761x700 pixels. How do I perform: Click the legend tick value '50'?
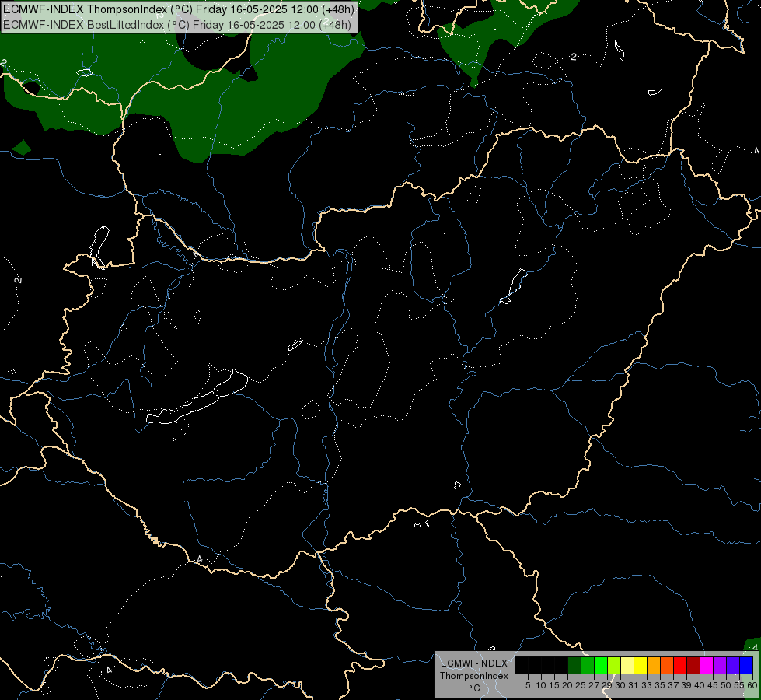pyautogui.click(x=726, y=685)
